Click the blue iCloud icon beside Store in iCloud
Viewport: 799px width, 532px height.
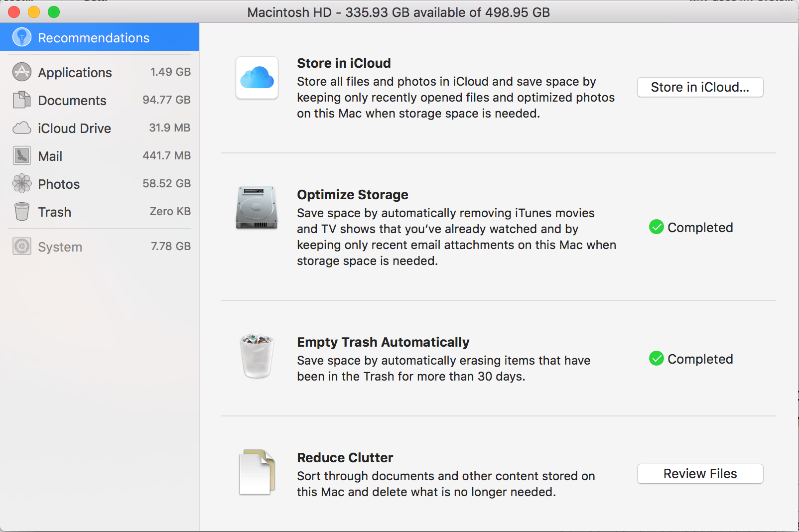point(257,78)
